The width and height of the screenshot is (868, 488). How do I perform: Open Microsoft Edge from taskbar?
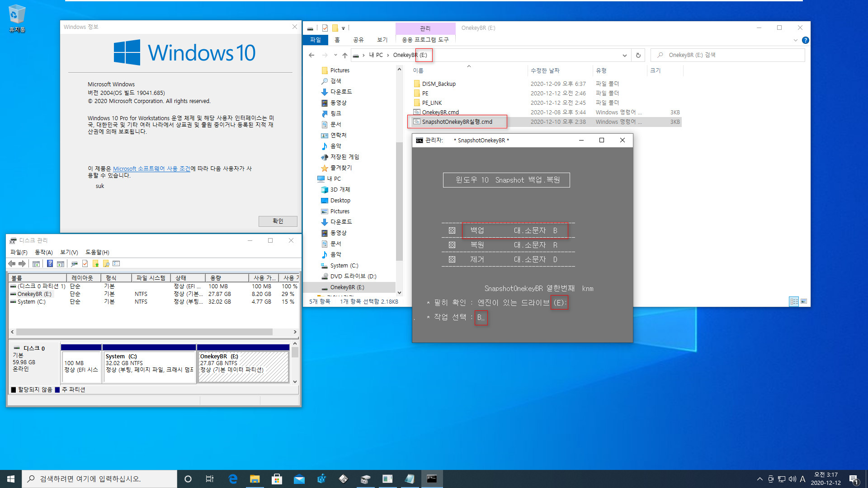pyautogui.click(x=233, y=479)
